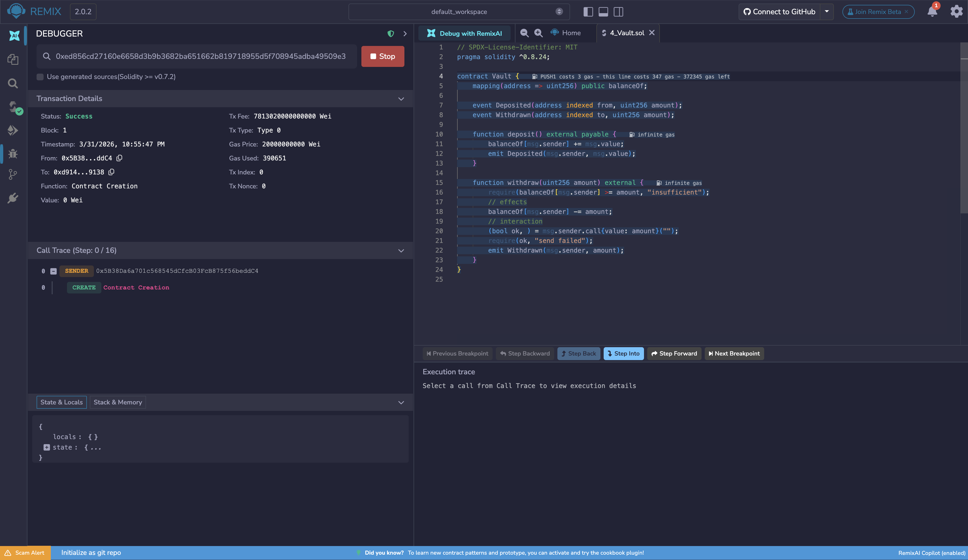Click Debug with RemixAI button
The width and height of the screenshot is (968, 560).
click(464, 33)
